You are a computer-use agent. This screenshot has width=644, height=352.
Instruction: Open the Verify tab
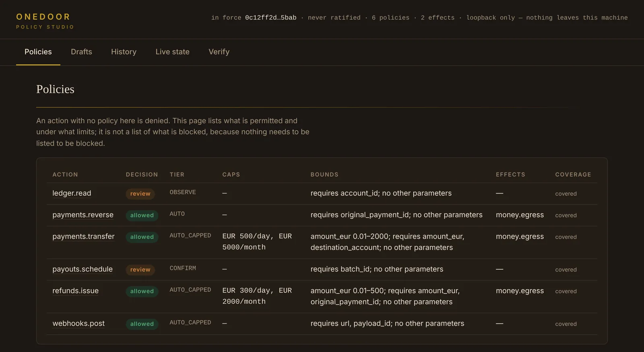tap(219, 52)
